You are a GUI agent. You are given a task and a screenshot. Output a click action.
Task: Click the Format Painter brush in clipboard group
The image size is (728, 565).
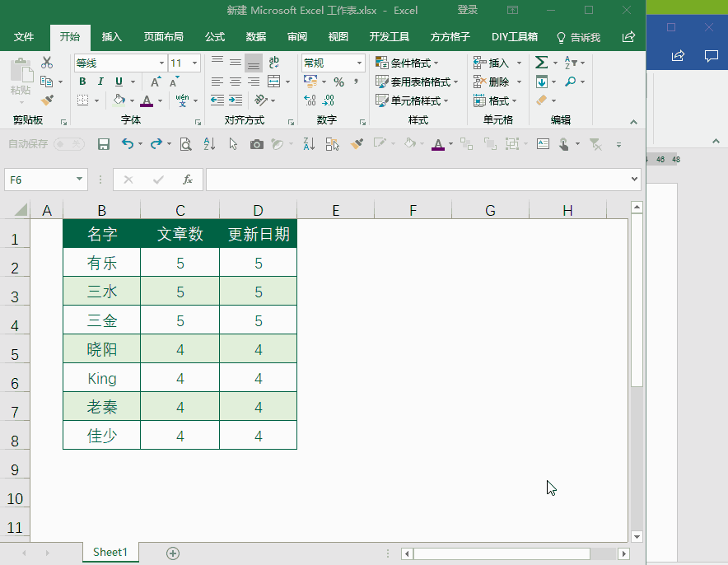point(47,100)
